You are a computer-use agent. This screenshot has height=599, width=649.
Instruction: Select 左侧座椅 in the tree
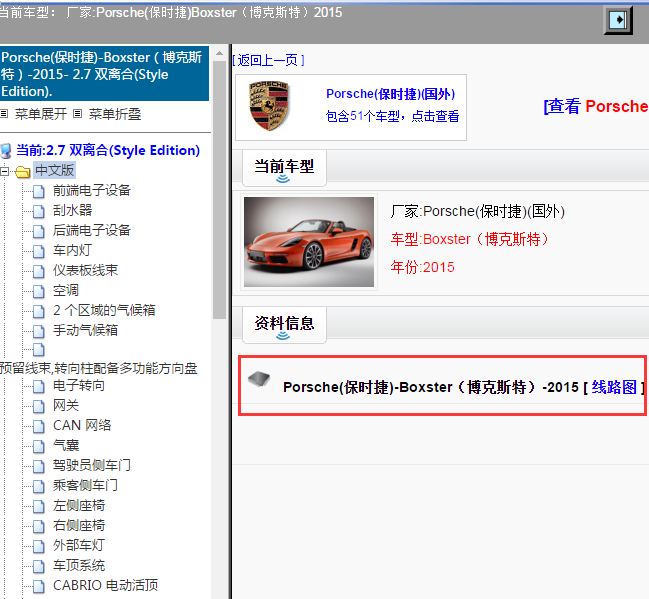click(x=79, y=505)
